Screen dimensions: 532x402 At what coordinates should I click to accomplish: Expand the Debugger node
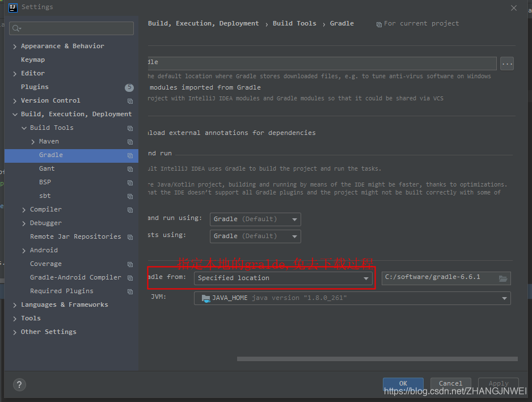pyautogui.click(x=24, y=223)
